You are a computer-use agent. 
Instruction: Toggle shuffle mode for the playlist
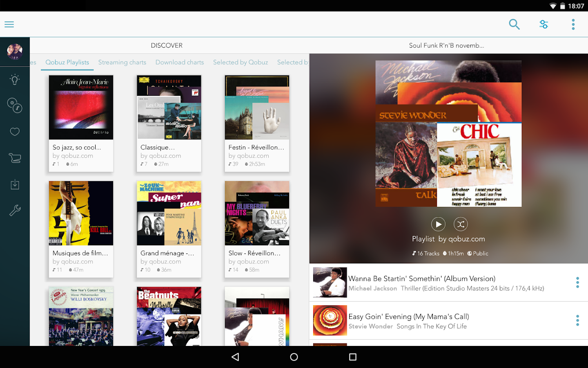point(461,224)
